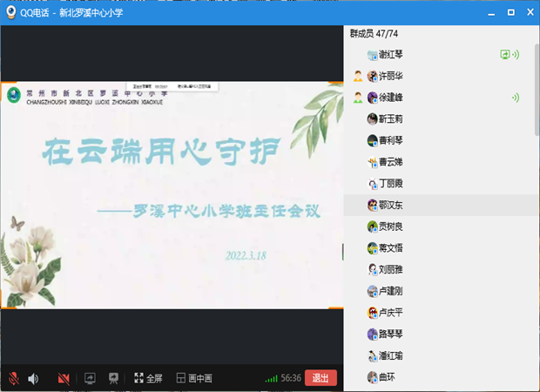Select member 曹利琴

441,140
